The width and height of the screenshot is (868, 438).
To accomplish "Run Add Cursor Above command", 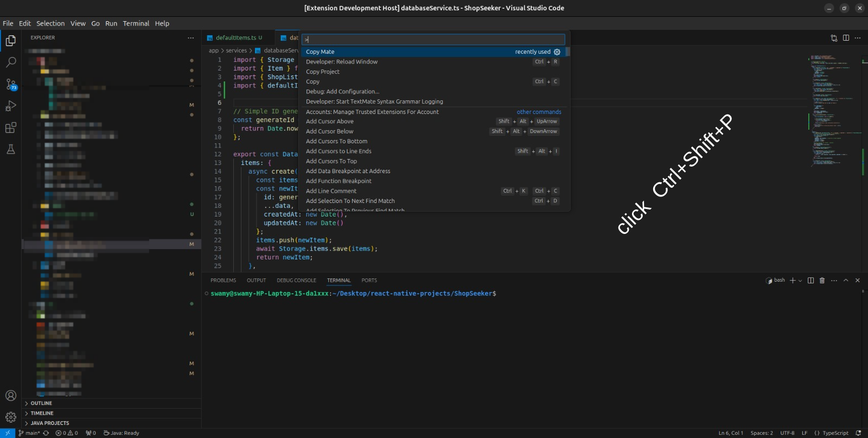I will 433,122.
